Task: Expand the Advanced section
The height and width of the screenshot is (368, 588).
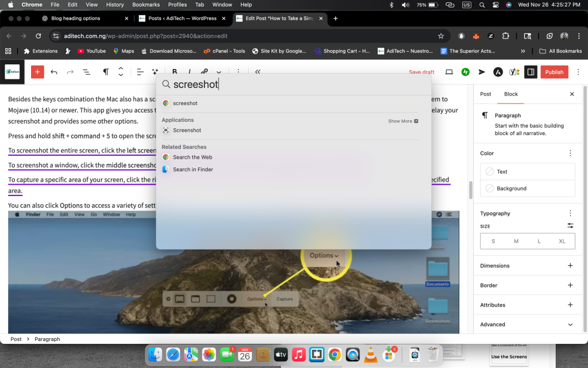Action: [570, 324]
